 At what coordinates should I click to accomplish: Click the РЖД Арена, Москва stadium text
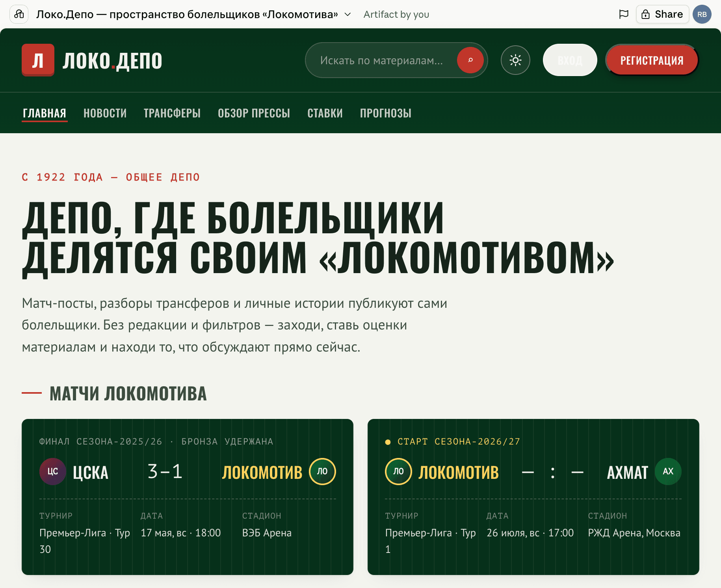click(634, 533)
